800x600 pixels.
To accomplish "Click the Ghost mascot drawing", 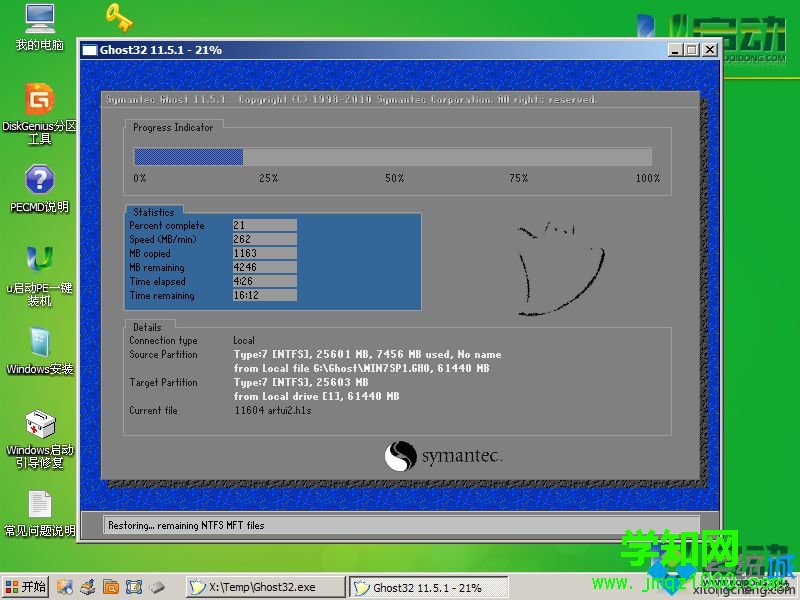I will [x=560, y=268].
